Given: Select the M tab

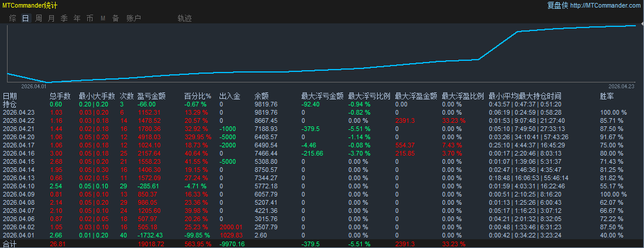Looking at the screenshot, I should tap(102, 18).
